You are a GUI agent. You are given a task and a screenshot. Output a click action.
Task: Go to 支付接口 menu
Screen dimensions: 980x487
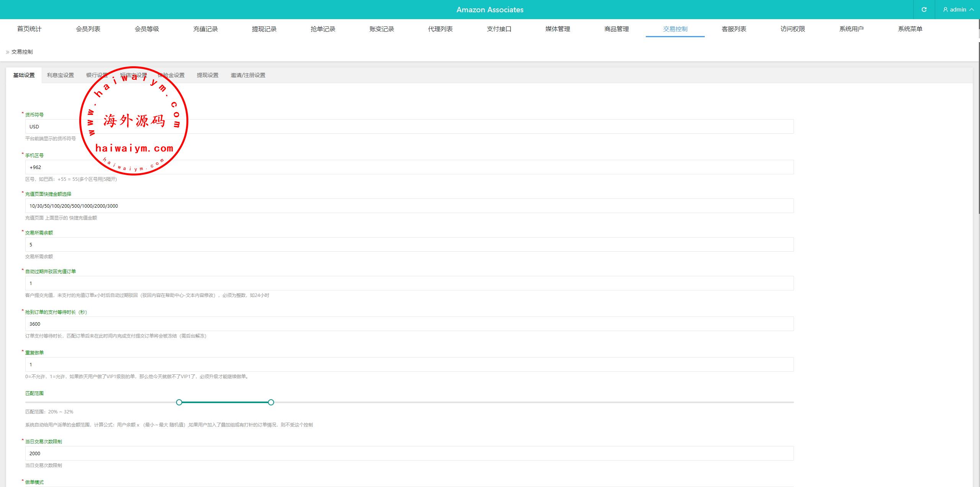click(499, 29)
